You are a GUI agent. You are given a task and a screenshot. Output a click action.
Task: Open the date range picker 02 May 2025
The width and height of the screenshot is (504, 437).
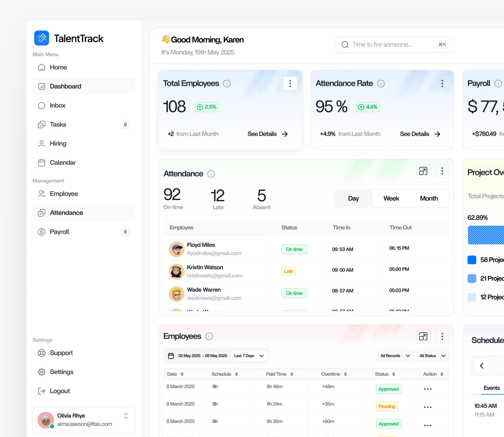(x=198, y=356)
